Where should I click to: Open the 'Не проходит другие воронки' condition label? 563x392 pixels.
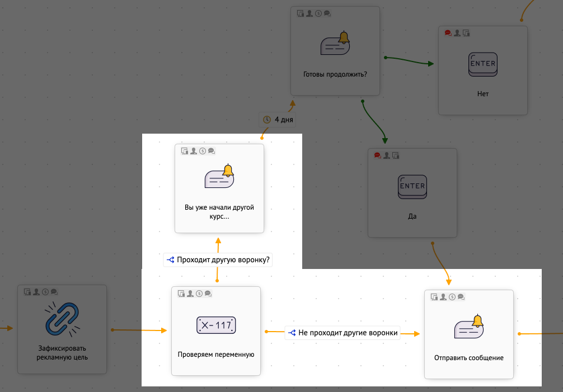[343, 333]
